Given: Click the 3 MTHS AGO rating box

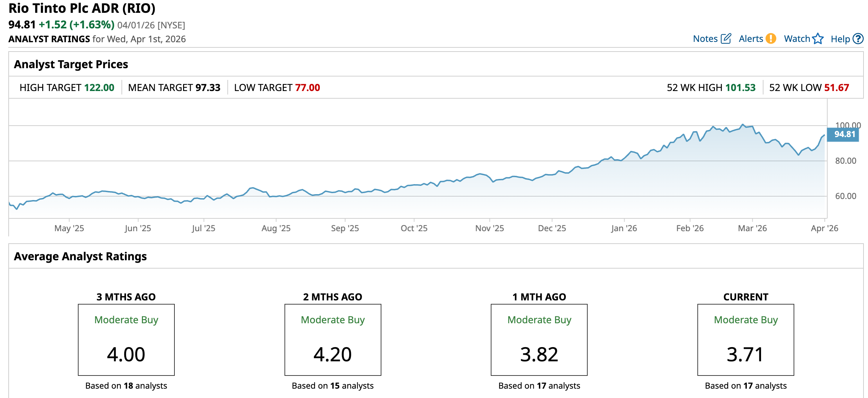Looking at the screenshot, I should 126,340.
